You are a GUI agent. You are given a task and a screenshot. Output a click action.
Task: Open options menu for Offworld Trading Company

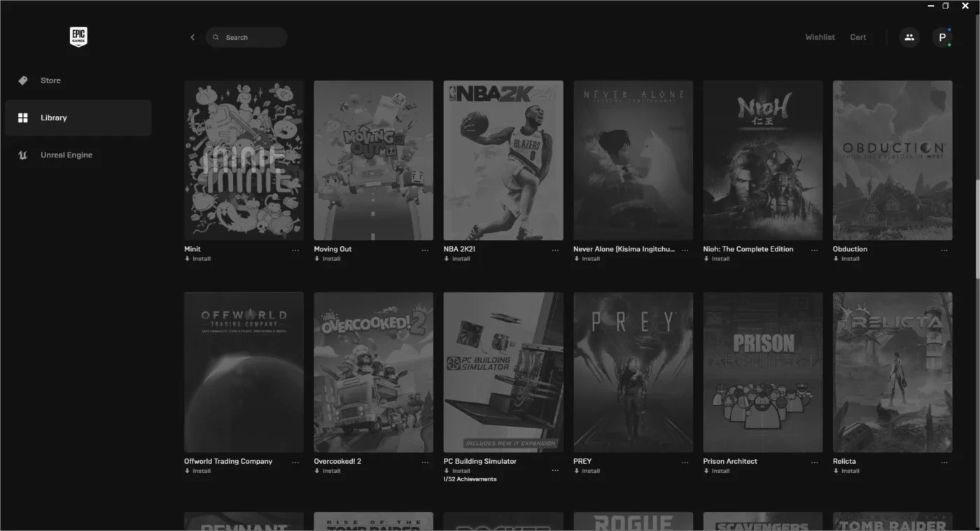(295, 462)
